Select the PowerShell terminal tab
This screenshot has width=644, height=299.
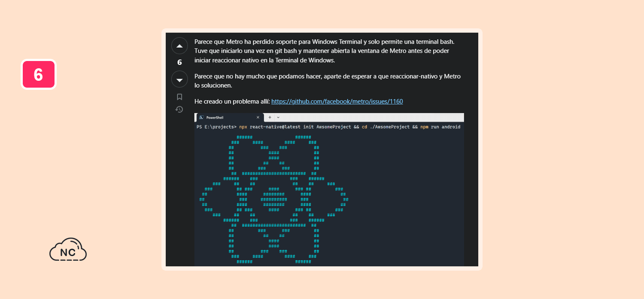point(229,117)
